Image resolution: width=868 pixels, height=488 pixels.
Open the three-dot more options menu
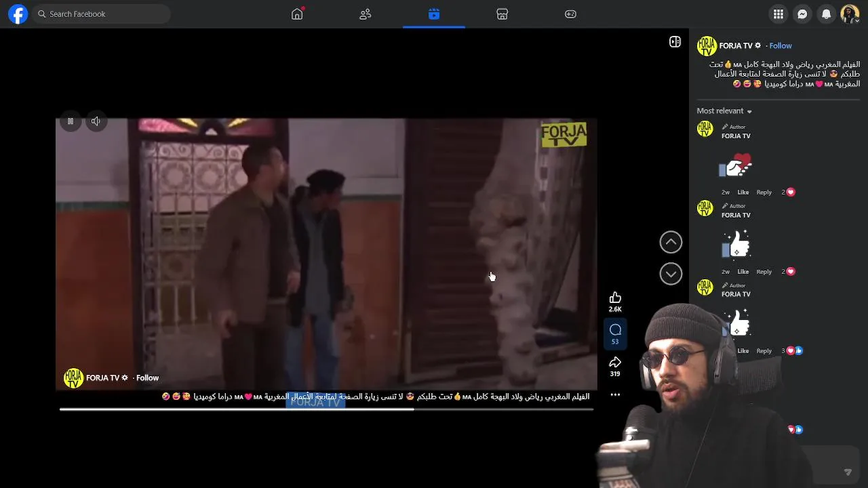point(615,395)
